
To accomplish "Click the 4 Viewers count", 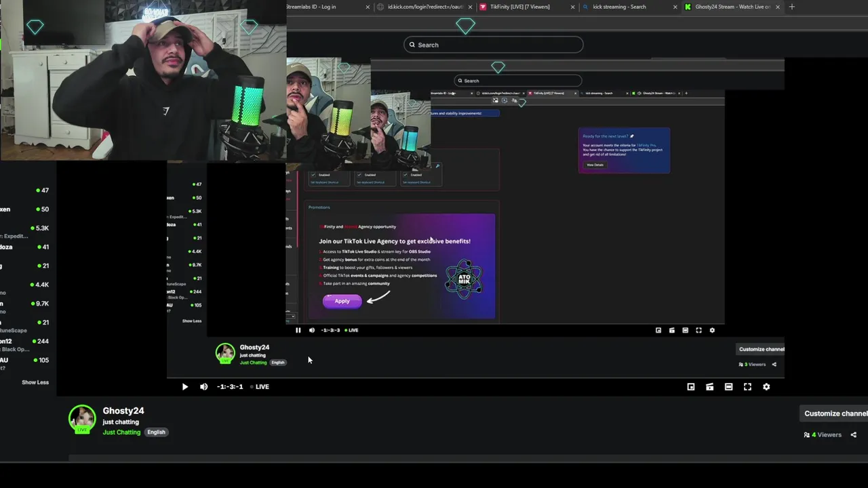I will coord(823,435).
